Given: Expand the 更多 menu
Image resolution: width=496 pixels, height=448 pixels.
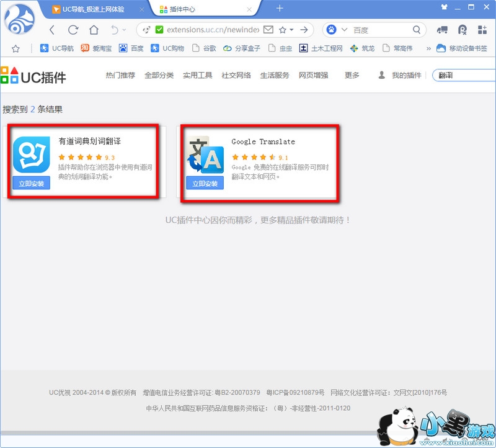Looking at the screenshot, I should coord(352,75).
